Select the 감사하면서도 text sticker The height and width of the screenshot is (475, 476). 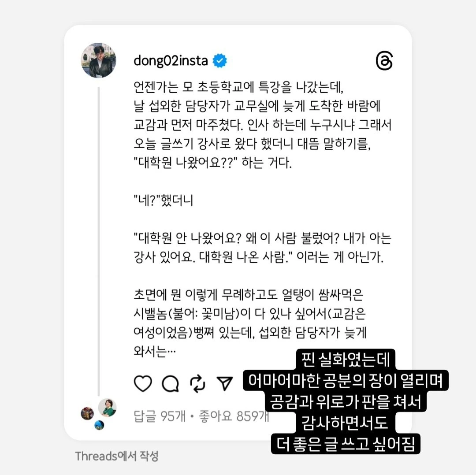[x=346, y=423]
